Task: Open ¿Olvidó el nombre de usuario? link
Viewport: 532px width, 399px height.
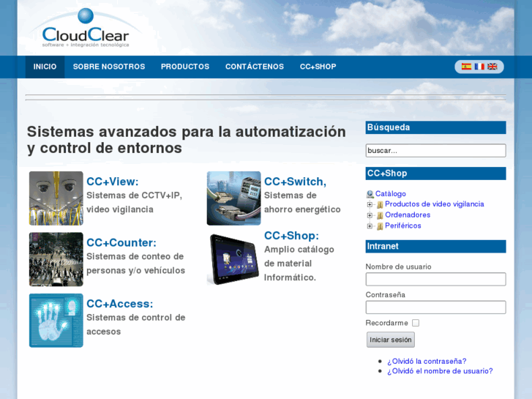Action: (x=440, y=371)
